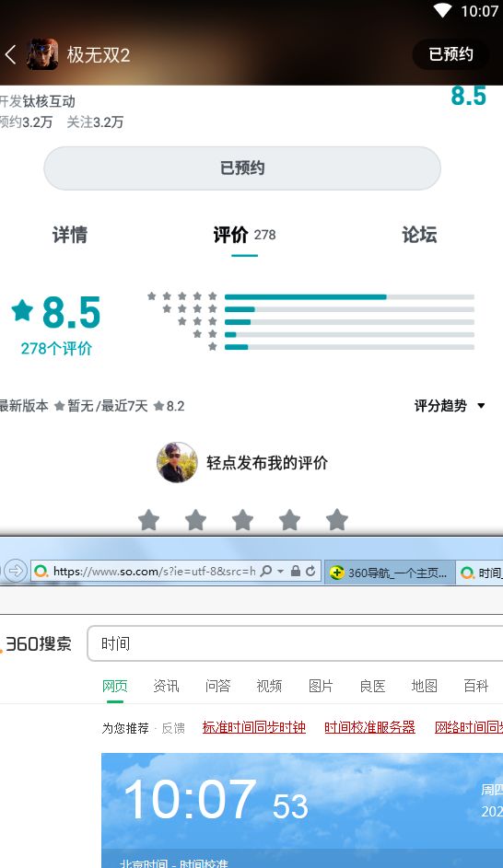Rate three stars in my review
503x868 pixels.
pyautogui.click(x=242, y=520)
